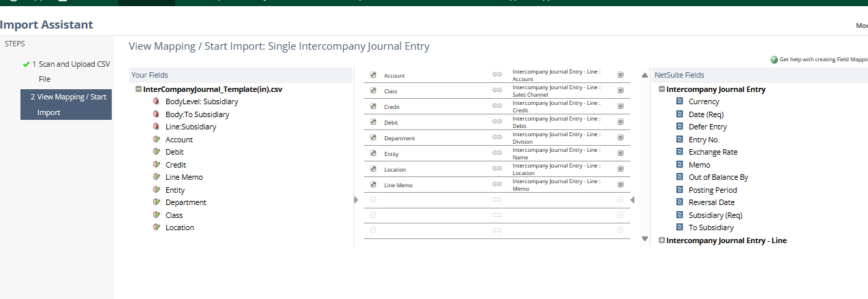Select the Posting Period NetSuite field
Image resolution: width=868 pixels, height=299 pixels.
click(x=713, y=190)
